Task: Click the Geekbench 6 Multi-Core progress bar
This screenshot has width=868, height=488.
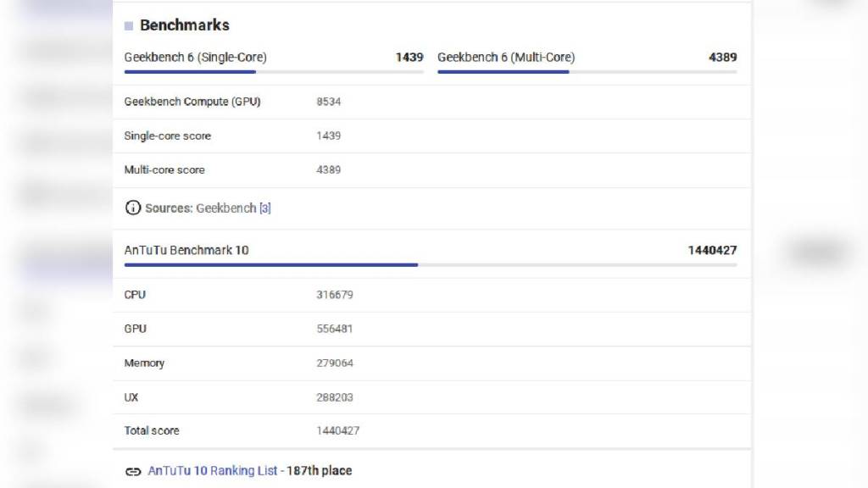Action: coord(587,72)
